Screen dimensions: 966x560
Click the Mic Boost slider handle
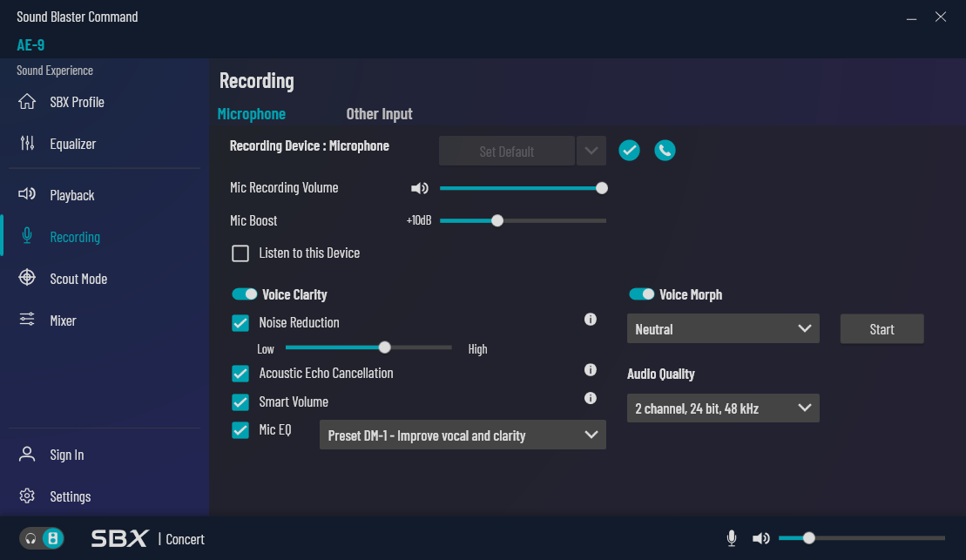(x=497, y=220)
